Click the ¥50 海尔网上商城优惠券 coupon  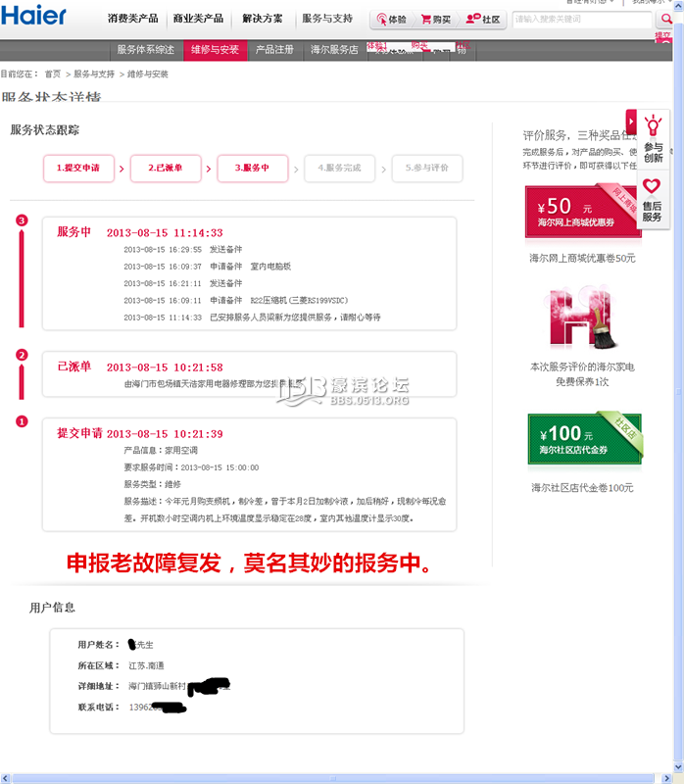583,211
